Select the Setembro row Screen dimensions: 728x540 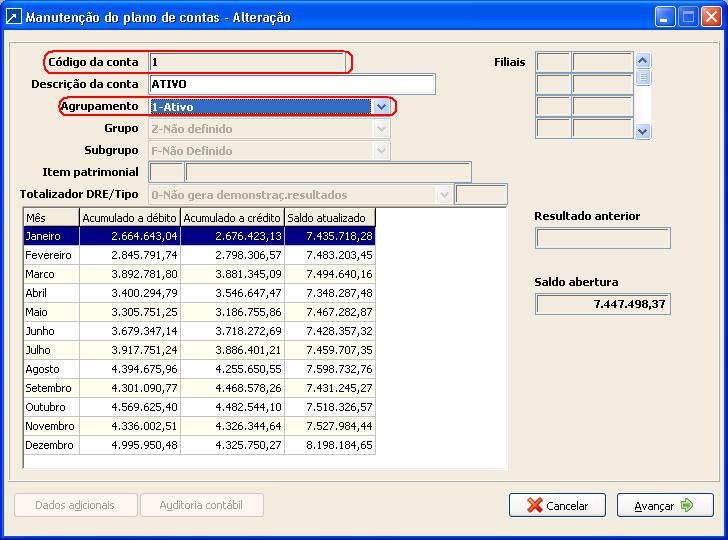[x=199, y=388]
